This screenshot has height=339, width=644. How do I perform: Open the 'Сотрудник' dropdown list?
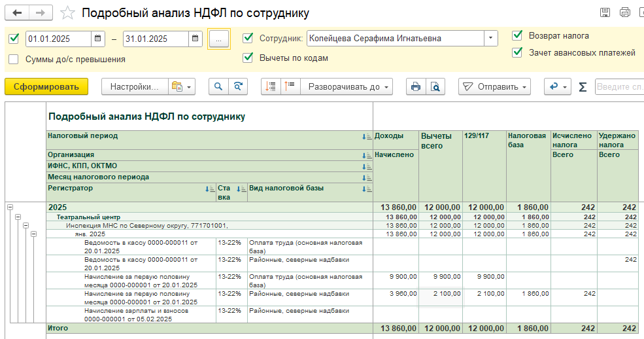pyautogui.click(x=490, y=39)
